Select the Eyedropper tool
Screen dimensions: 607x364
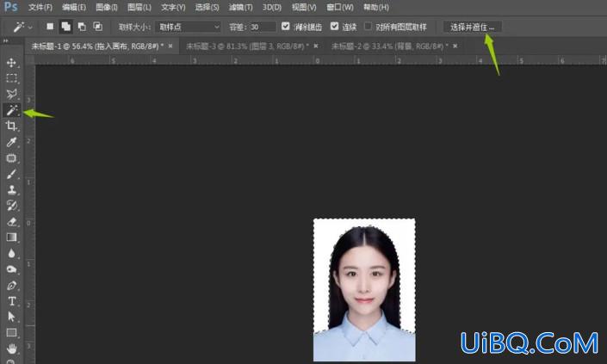(11, 142)
